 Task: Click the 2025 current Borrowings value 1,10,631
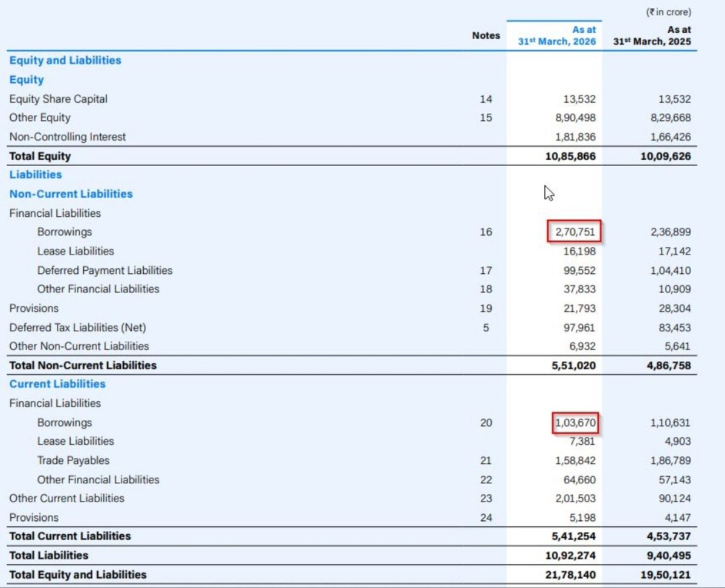click(671, 423)
